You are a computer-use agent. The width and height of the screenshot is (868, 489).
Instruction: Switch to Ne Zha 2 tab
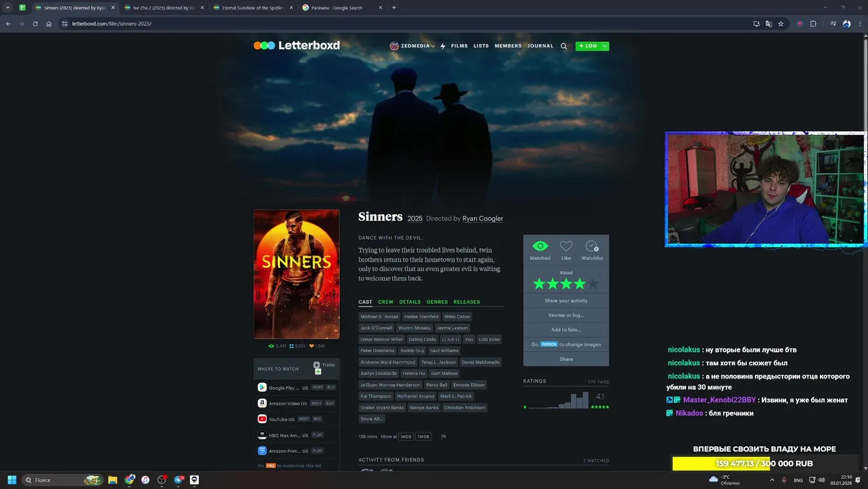164,7
